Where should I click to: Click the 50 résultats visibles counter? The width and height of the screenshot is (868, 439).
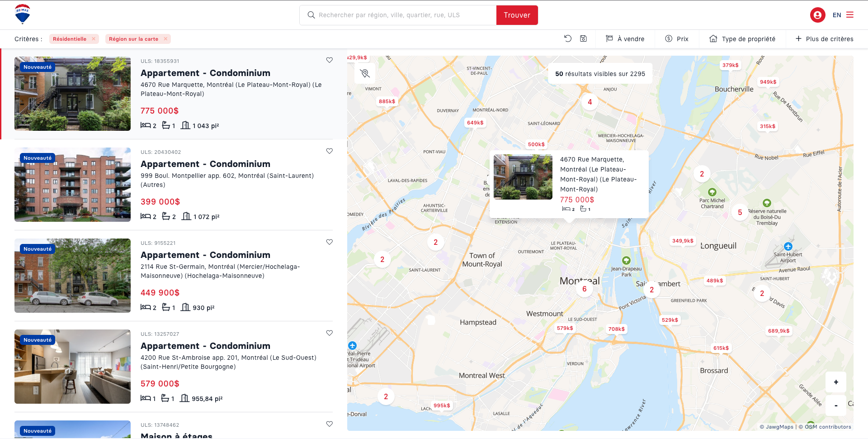tap(600, 74)
